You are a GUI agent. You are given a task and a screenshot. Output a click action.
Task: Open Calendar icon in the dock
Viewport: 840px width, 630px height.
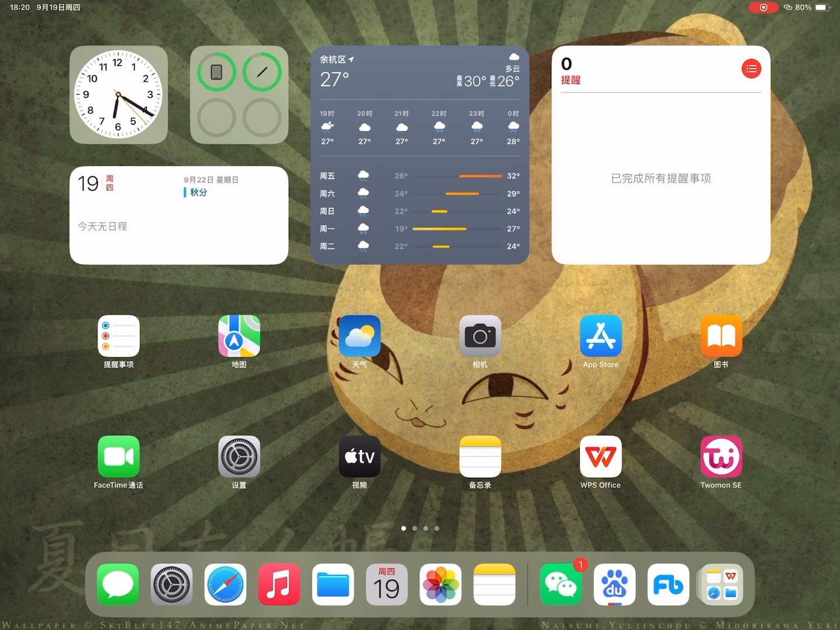tap(387, 584)
